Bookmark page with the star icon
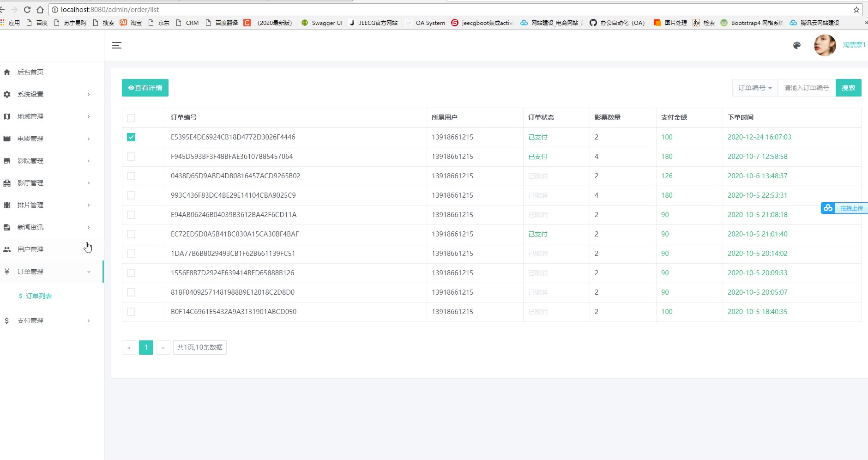Screen dimensions: 868x460 tap(856, 10)
